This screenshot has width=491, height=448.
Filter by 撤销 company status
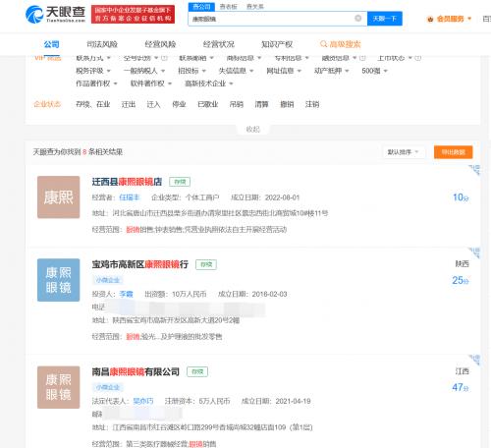pyautogui.click(x=287, y=104)
